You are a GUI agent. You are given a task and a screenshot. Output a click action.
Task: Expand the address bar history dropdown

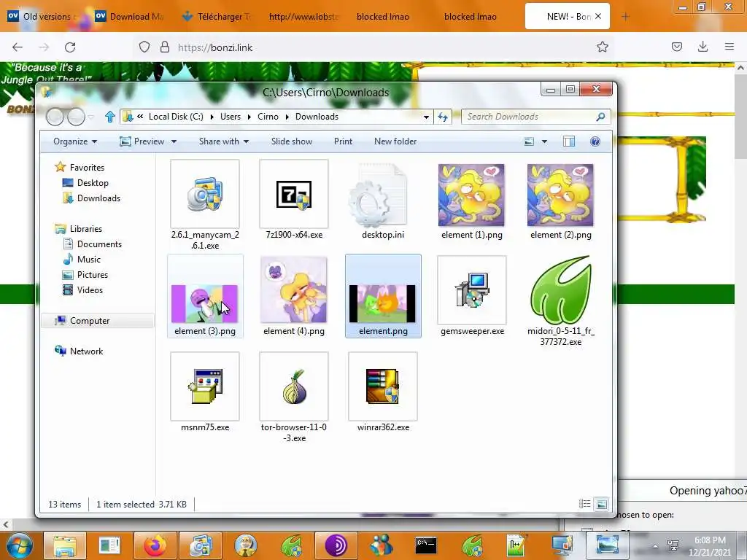pyautogui.click(x=426, y=117)
